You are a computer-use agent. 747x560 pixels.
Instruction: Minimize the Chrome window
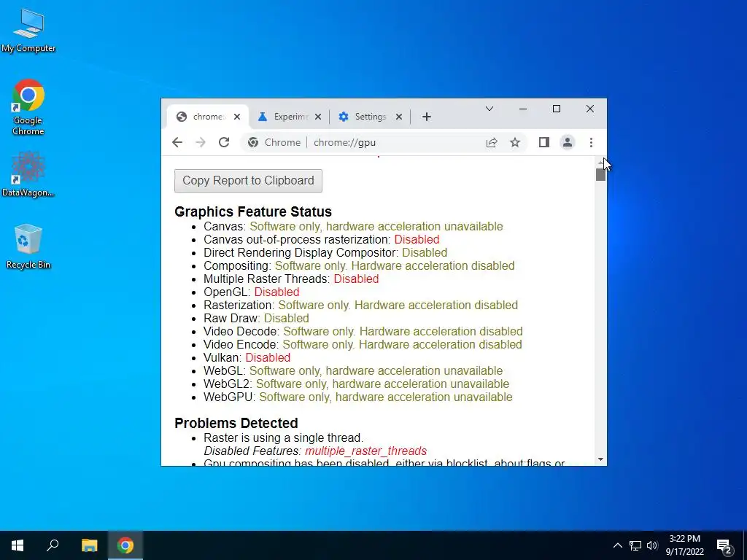(x=523, y=109)
